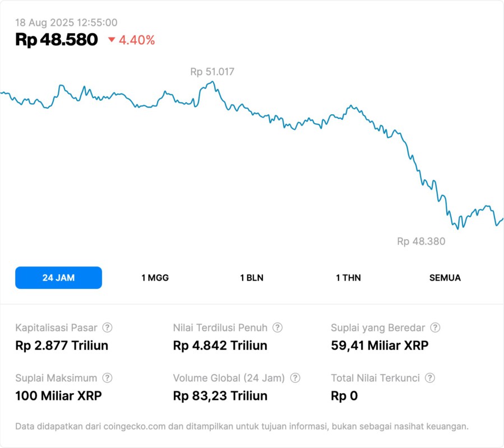Click the 59,41 Miliar XRP supply value
Image resolution: width=504 pixels, height=448 pixels.
point(380,346)
